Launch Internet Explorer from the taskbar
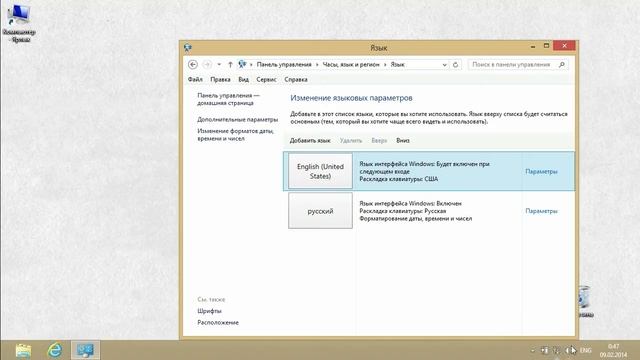Screen dimensions: 640x360 (55, 350)
